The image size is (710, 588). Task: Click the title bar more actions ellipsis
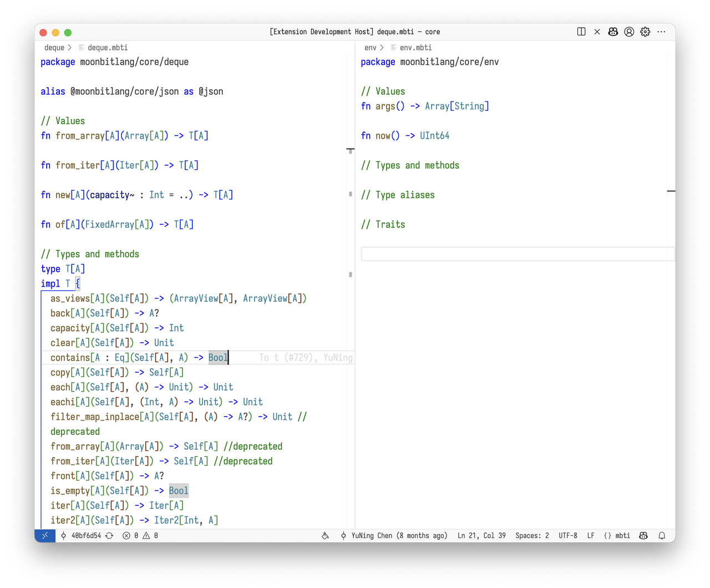click(661, 32)
